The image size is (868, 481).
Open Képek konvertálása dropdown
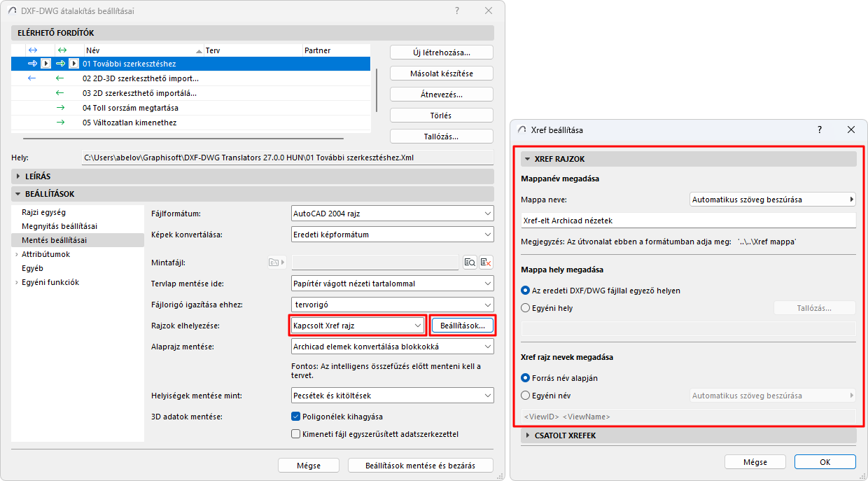[393, 235]
